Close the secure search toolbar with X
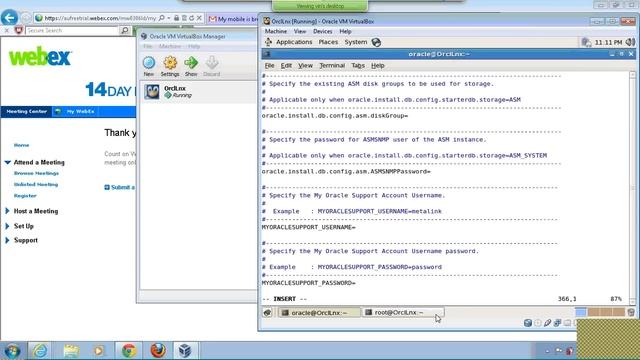640x360 pixels. [x=7, y=31]
